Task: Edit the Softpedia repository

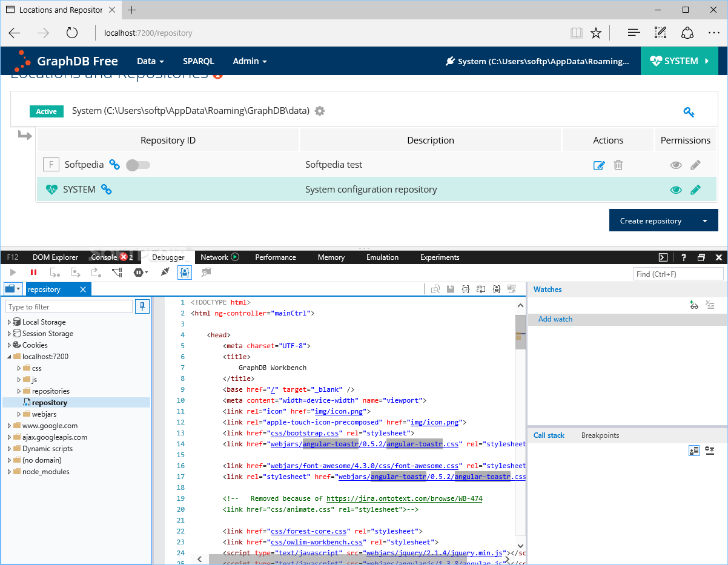Action: coord(598,165)
